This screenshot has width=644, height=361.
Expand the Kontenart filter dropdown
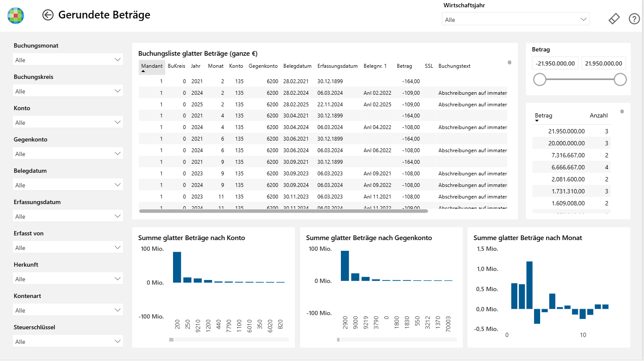point(68,310)
